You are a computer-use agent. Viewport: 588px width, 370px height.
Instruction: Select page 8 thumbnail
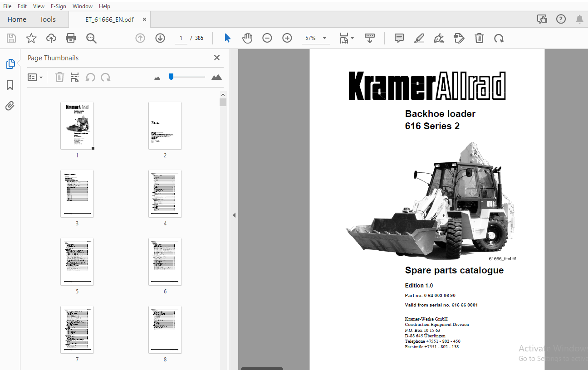pos(165,330)
